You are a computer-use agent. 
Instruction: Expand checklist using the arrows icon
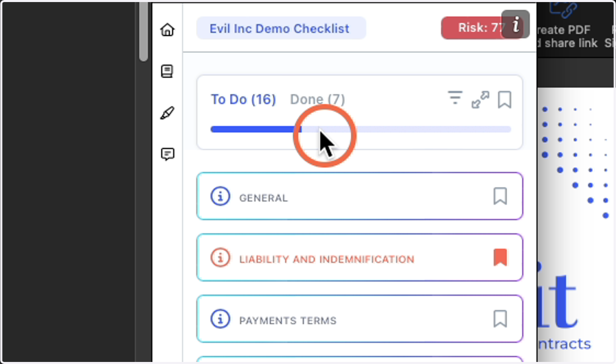[x=480, y=99]
